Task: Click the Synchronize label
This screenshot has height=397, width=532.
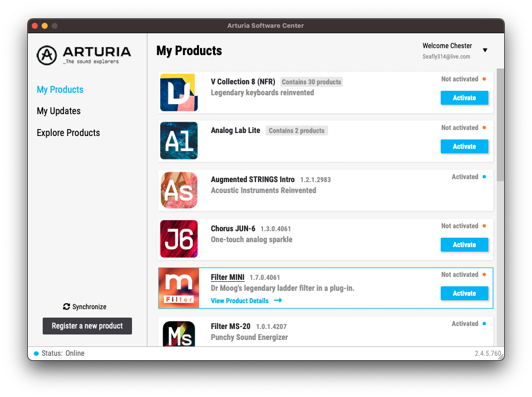Action: point(89,307)
